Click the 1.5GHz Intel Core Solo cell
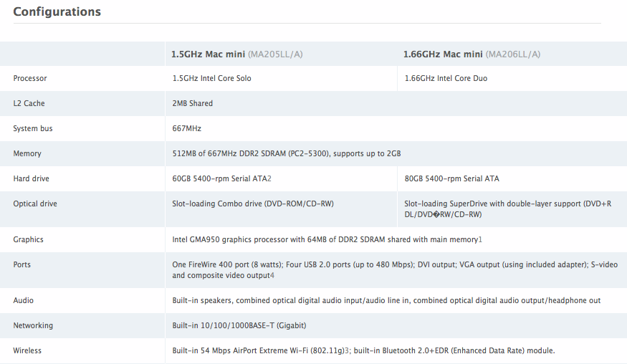 [211, 78]
